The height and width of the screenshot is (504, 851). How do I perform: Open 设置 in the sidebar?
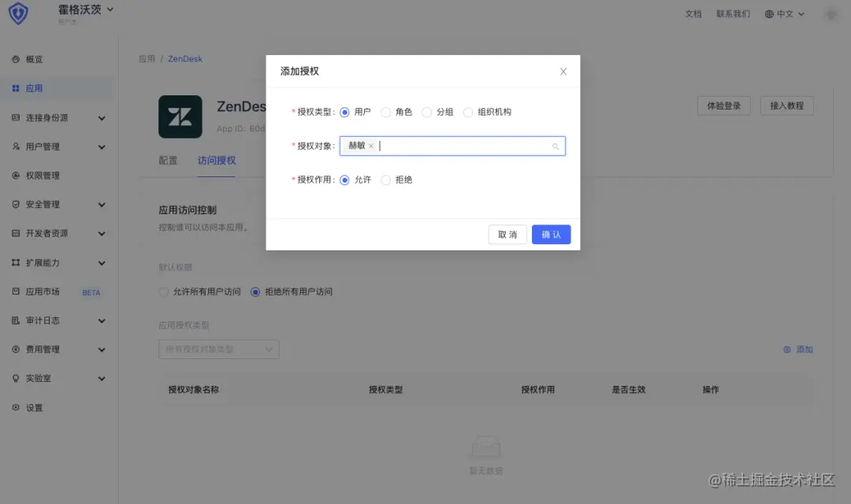[34, 407]
